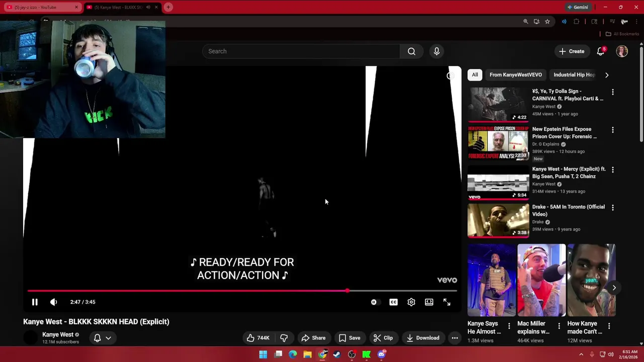Open options for CARNIVAL video
Viewport: 644px width, 362px height.
612,92
